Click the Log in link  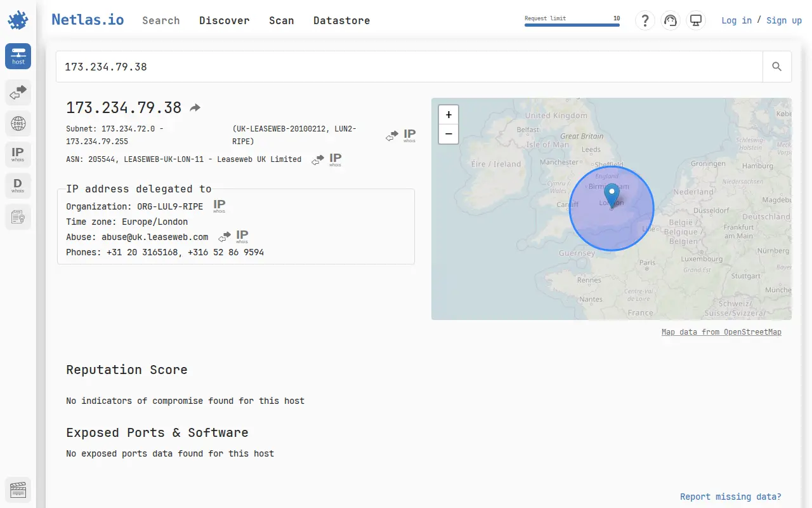click(737, 20)
